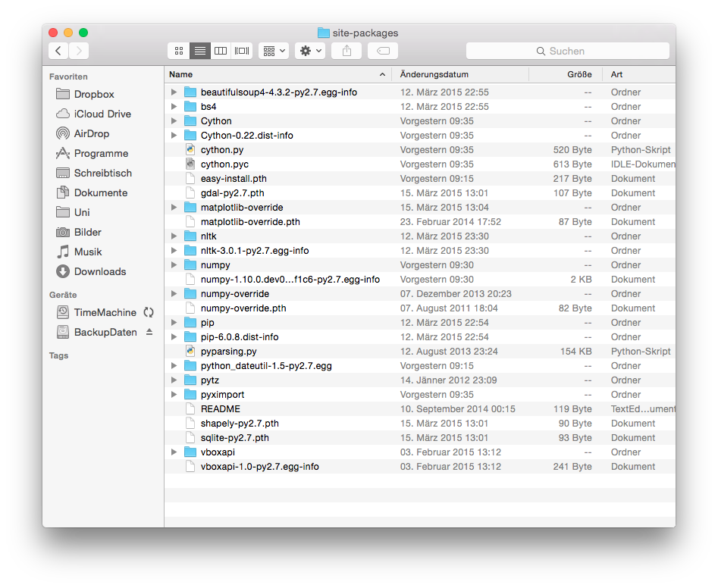Open the arrange-by grouping dropdown
The width and height of the screenshot is (718, 588).
pyautogui.click(x=274, y=51)
